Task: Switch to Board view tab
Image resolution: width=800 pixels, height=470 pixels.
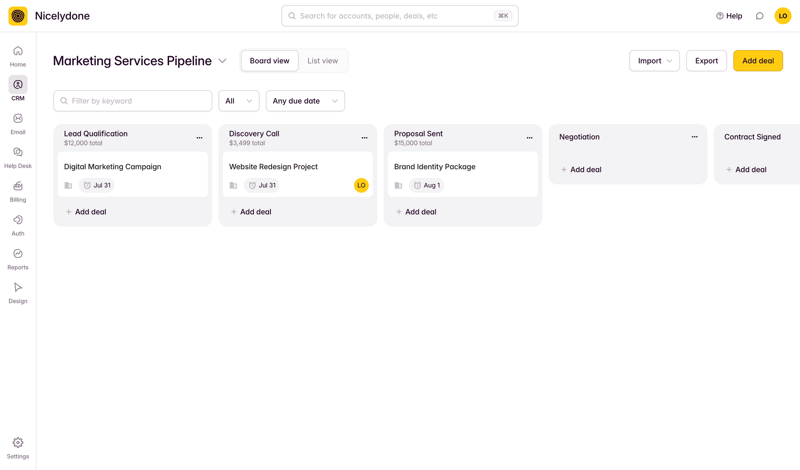Action: click(x=269, y=61)
